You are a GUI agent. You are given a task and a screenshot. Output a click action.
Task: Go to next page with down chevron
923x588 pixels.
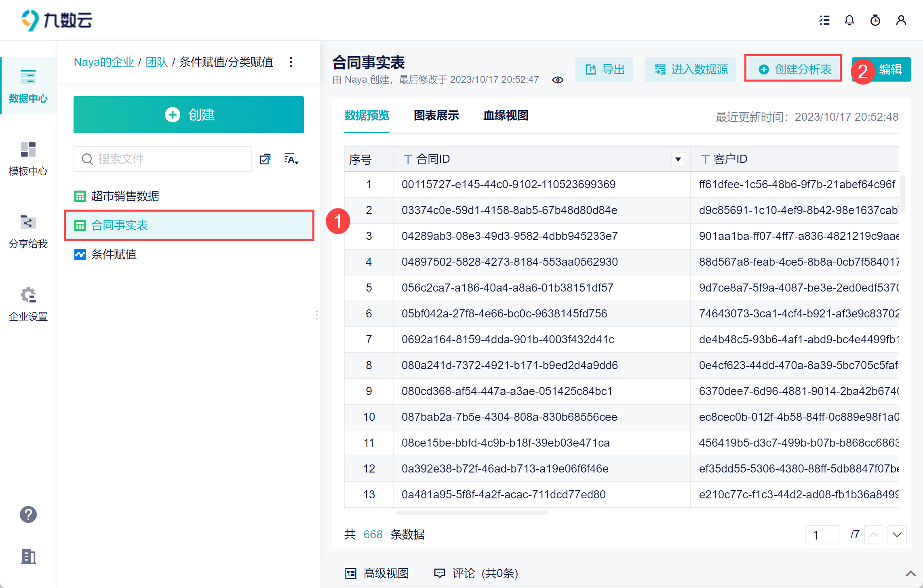tap(897, 535)
